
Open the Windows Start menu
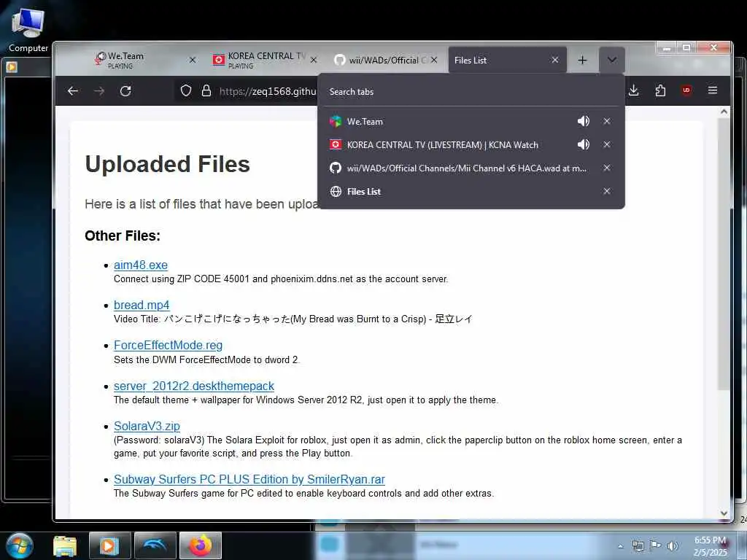18,545
